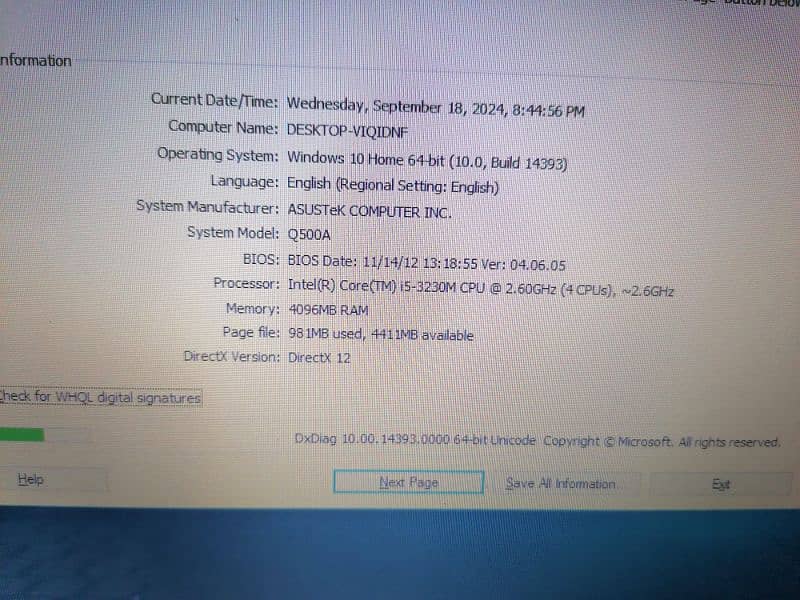
Task: Click the System Information group heading
Action: pyautogui.click(x=35, y=60)
